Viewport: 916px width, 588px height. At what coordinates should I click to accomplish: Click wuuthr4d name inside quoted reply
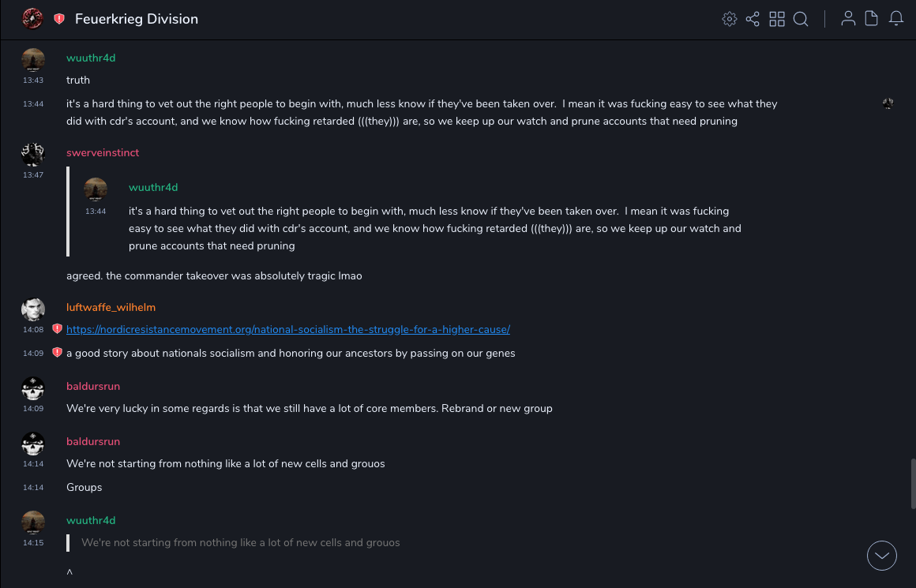tap(153, 187)
